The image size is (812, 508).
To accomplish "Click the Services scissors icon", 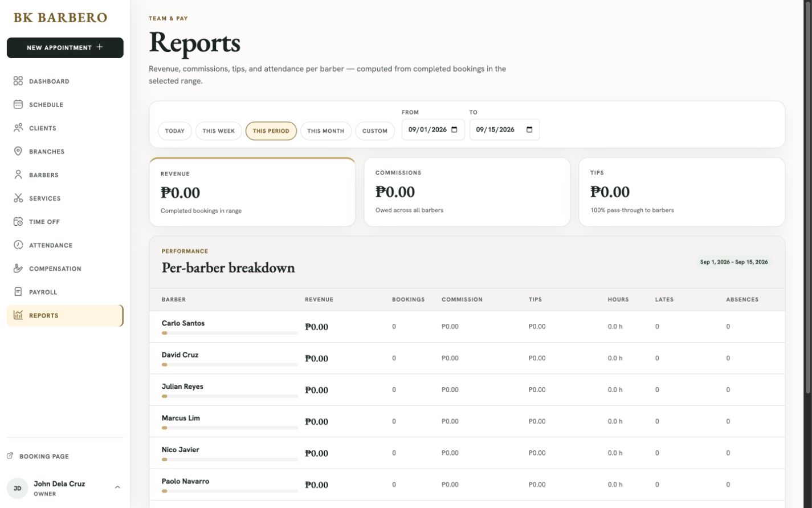I will tap(18, 198).
